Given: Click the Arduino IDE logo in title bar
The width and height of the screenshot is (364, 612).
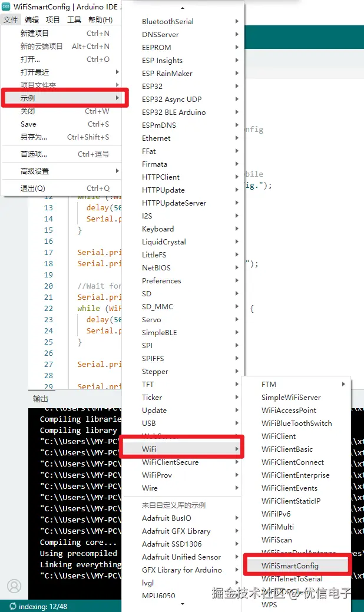Looking at the screenshot, I should tap(6, 6).
